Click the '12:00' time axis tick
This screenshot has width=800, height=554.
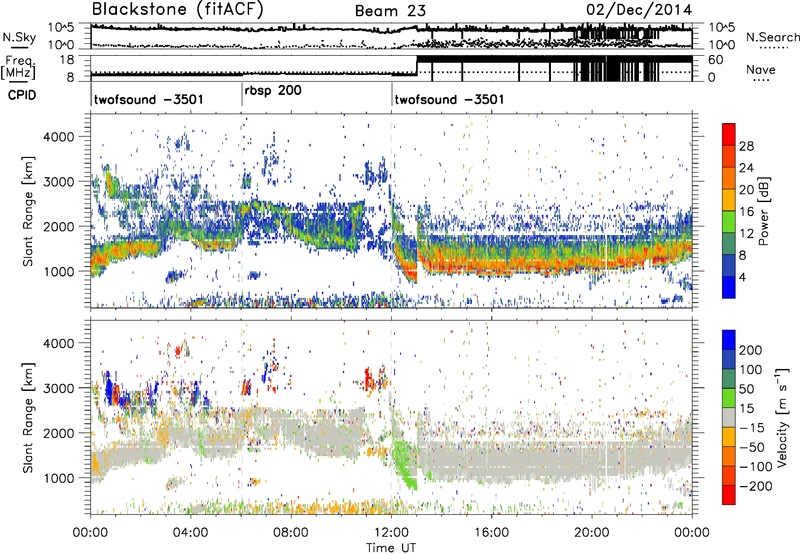click(x=391, y=533)
